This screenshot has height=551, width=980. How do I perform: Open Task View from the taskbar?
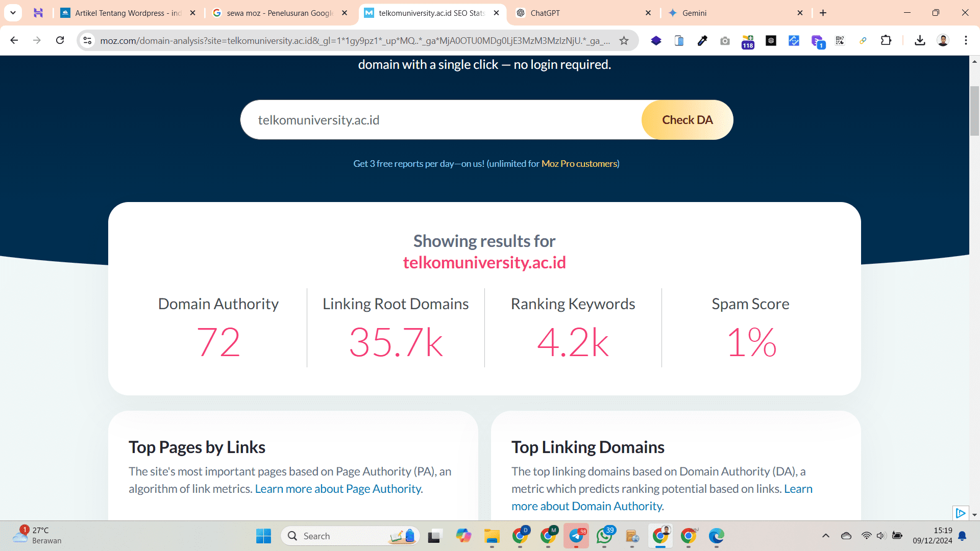pyautogui.click(x=434, y=536)
